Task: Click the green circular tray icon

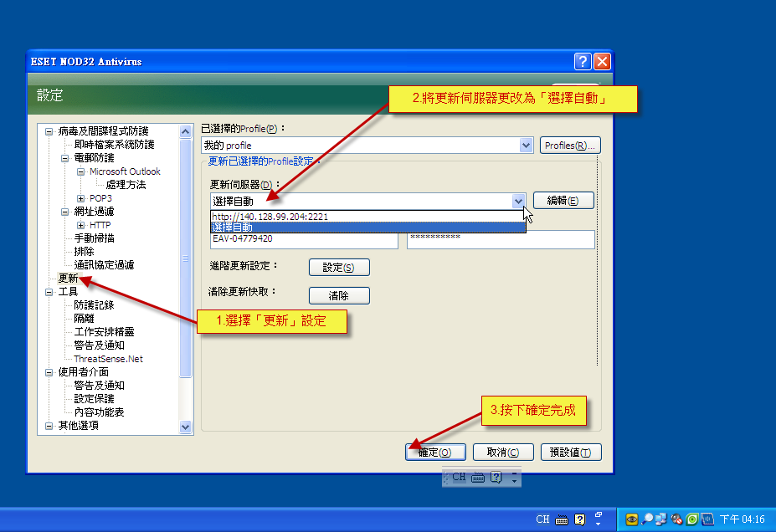Action: tap(691, 519)
